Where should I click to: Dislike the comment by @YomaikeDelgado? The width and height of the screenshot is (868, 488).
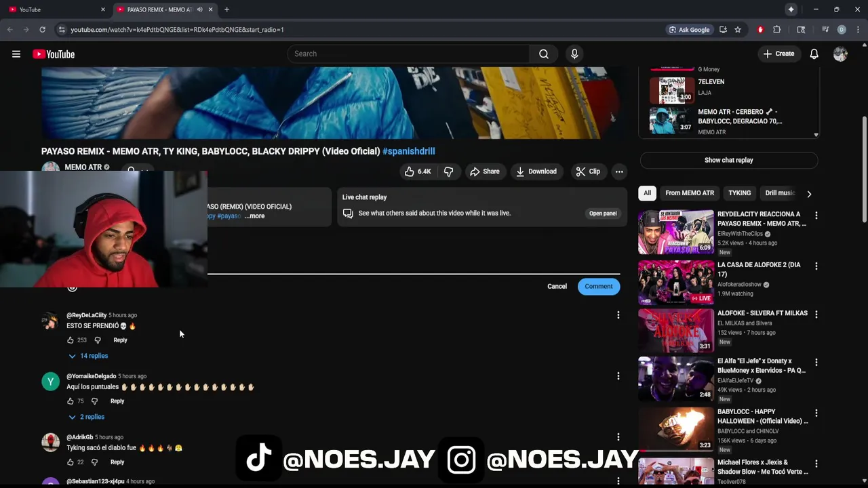coord(94,401)
